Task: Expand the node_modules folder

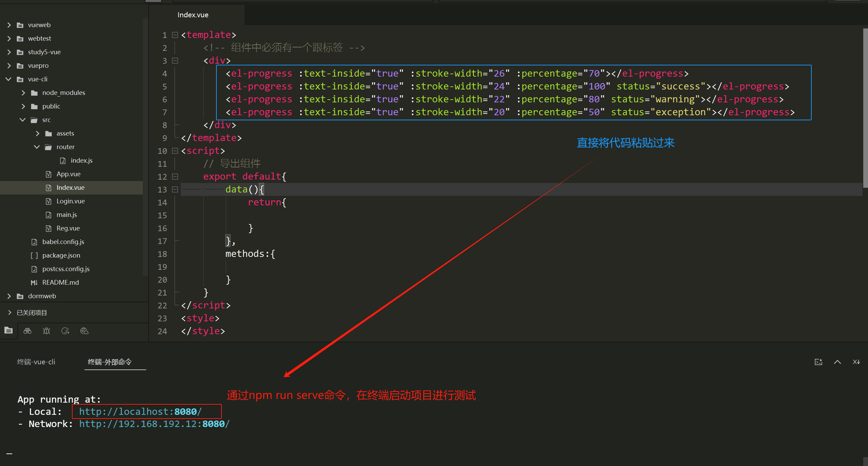Action: pos(23,93)
